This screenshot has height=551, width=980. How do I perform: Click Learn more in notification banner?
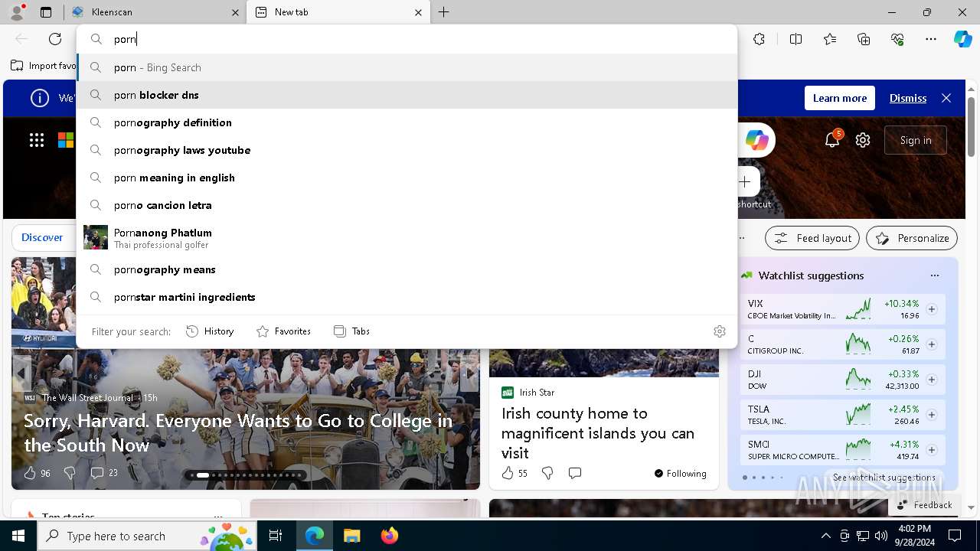[x=840, y=98]
